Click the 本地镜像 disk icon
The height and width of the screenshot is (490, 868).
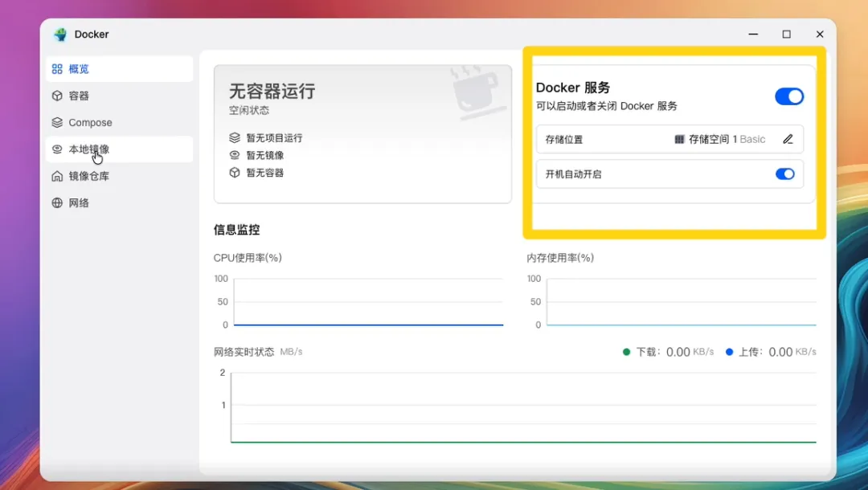pos(57,149)
